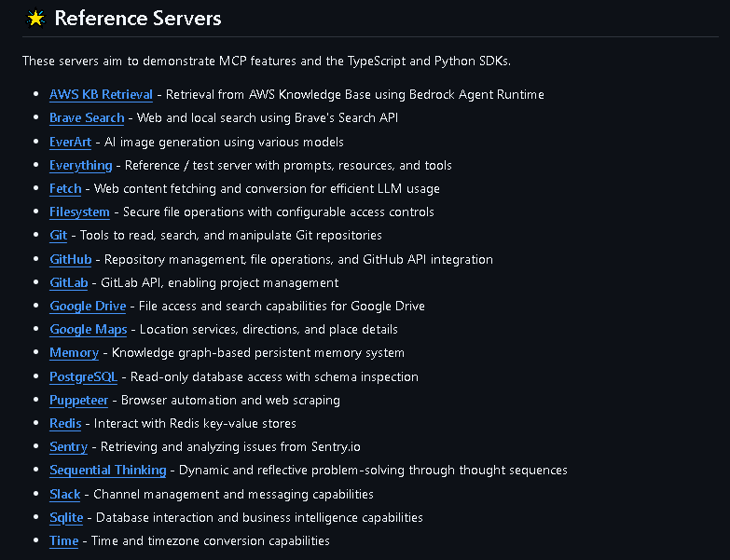Visit the Slack server link
Screen dimensions: 730x560
click(x=64, y=494)
